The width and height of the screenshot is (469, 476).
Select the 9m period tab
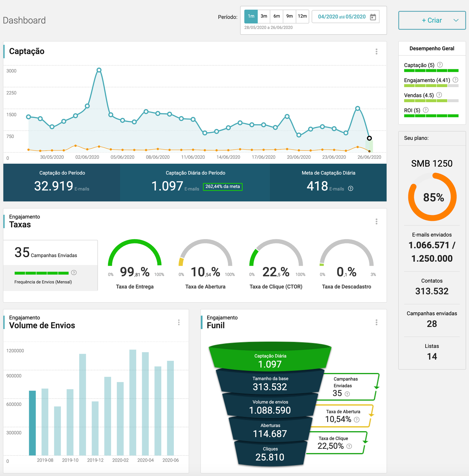click(289, 16)
